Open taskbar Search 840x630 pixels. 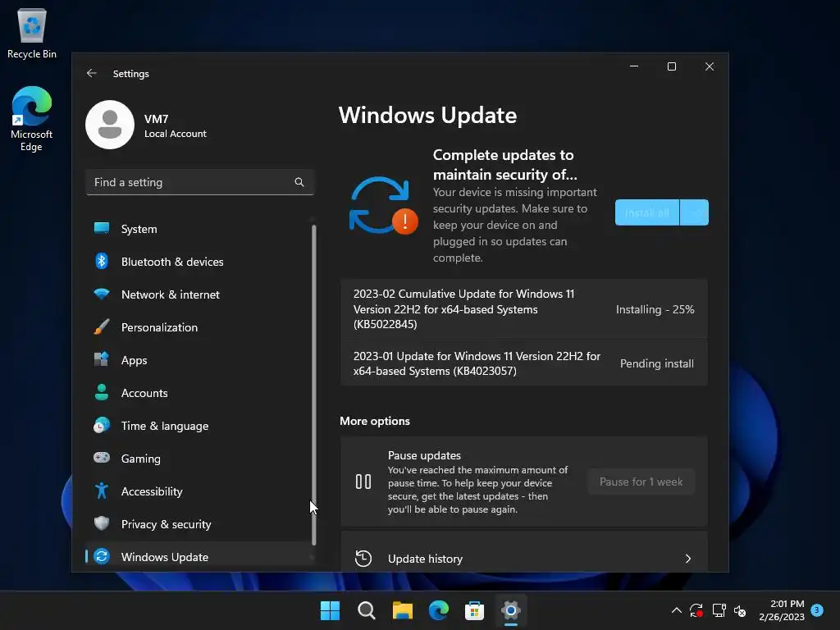coord(367,610)
